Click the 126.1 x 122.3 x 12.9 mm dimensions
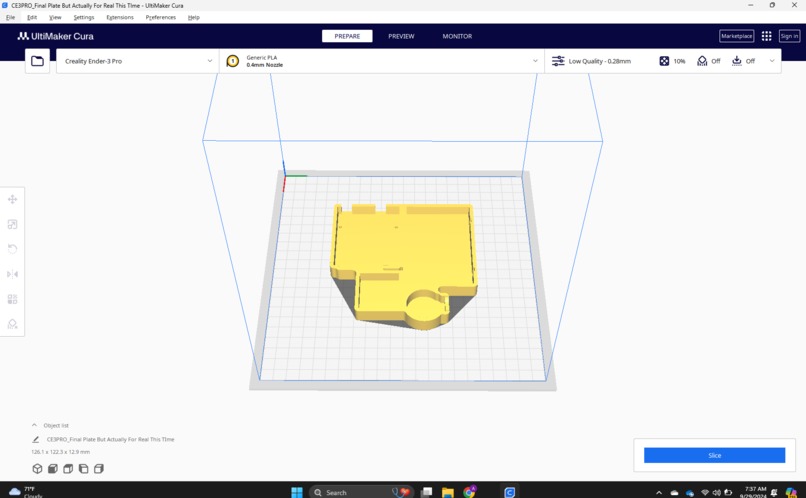806x498 pixels. (61, 452)
